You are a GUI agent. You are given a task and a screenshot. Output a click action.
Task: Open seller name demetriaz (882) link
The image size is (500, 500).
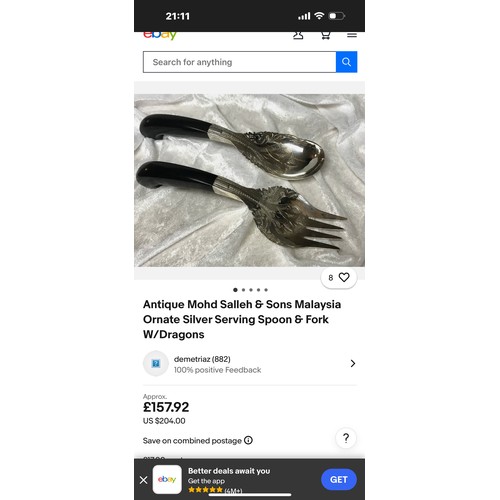[x=202, y=359]
